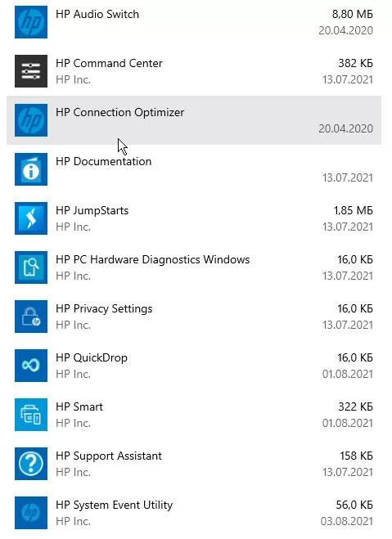Click the HP QuickDrop infinity icon
Screen dimensions: 392x539
(31, 366)
